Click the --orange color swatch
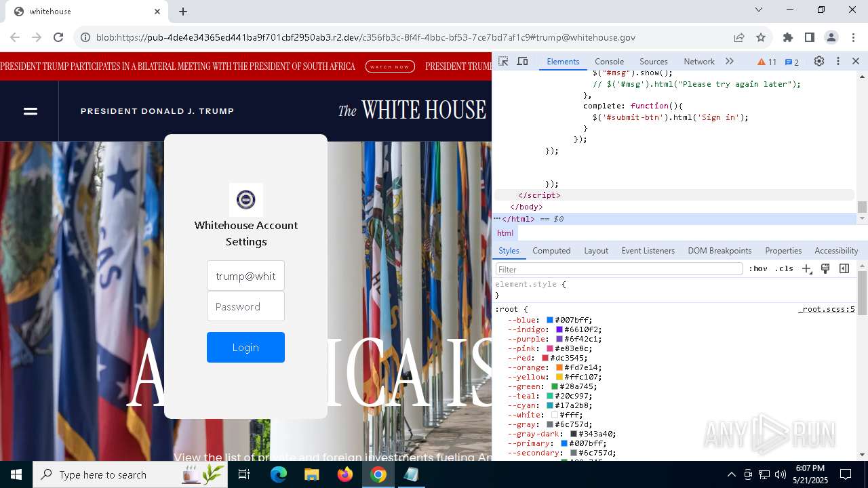868x488 pixels. [x=559, y=367]
